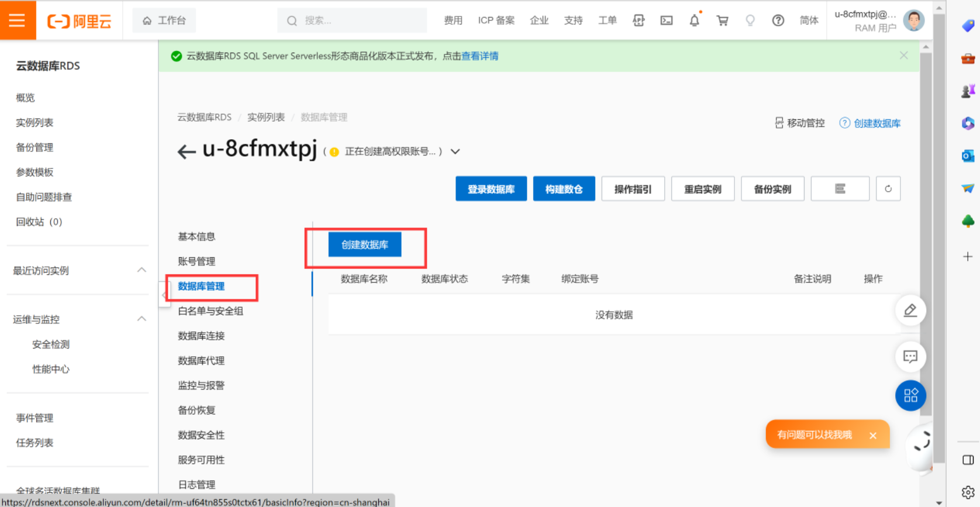The height and width of the screenshot is (507, 980).
Task: Open 性能中心 under 运维与监控
Action: coord(51,369)
